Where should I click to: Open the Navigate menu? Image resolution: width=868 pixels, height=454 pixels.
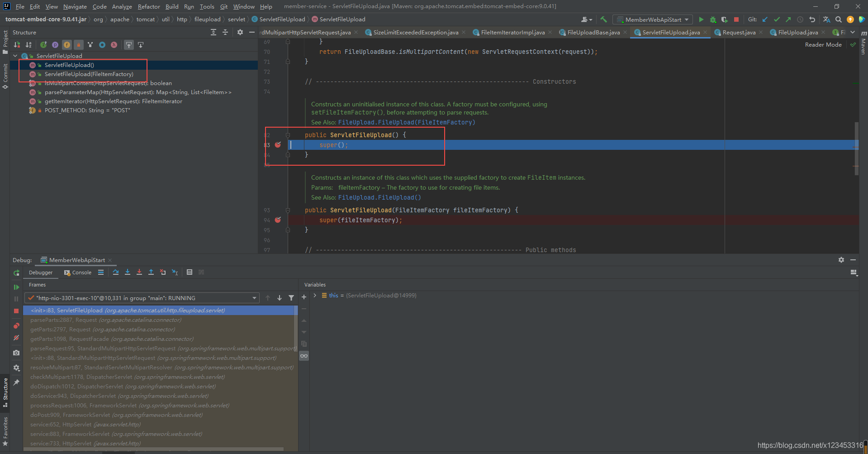pyautogui.click(x=75, y=6)
